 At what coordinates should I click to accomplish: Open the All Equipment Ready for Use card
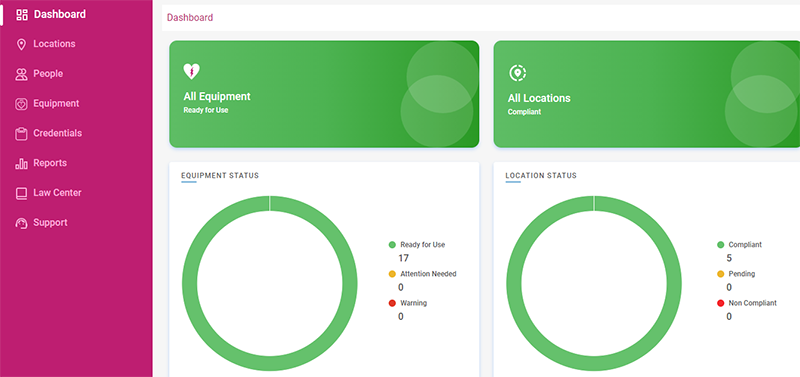pyautogui.click(x=324, y=94)
